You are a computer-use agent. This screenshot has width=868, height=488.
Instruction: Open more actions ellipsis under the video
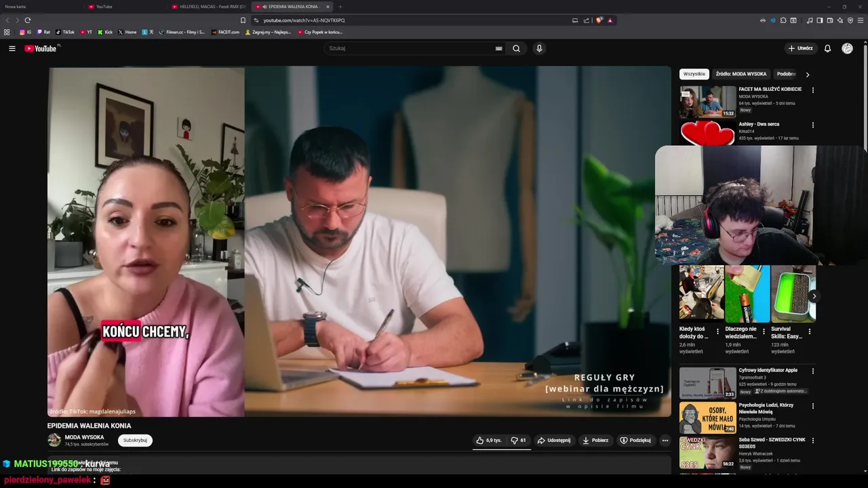(x=665, y=440)
